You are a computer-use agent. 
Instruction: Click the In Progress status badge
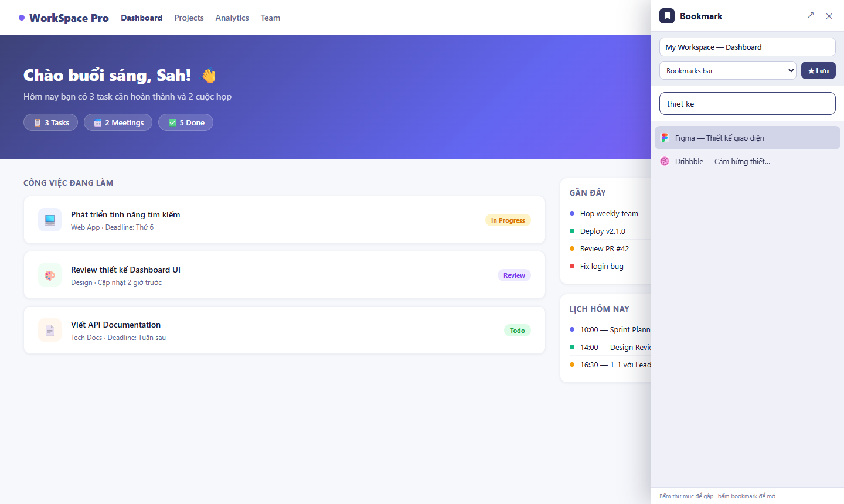(508, 220)
